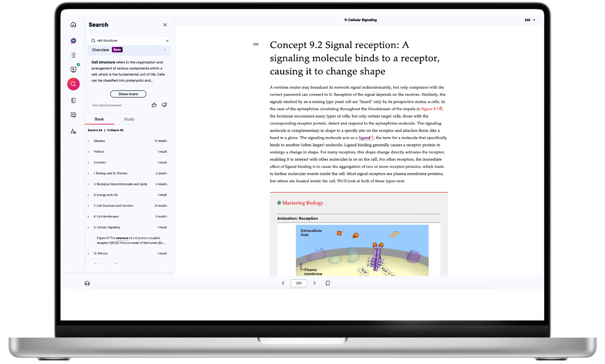The width and height of the screenshot is (605, 364).
Task: Click the Don't show AI Overviews link
Action: (107, 105)
